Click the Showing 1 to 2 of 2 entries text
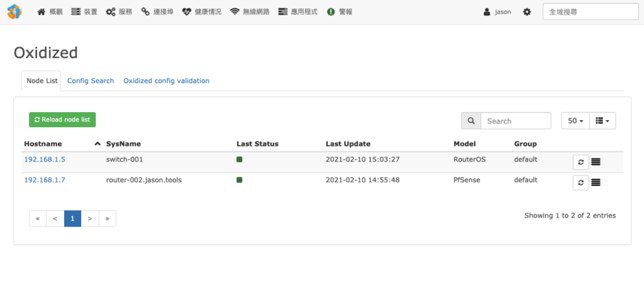The width and height of the screenshot is (644, 307). (570, 215)
